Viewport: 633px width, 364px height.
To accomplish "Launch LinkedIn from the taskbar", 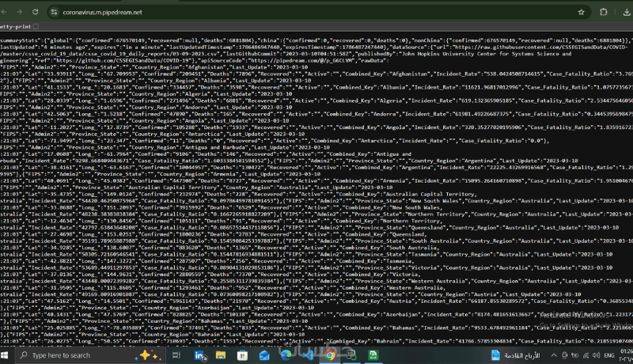I will (x=200, y=355).
